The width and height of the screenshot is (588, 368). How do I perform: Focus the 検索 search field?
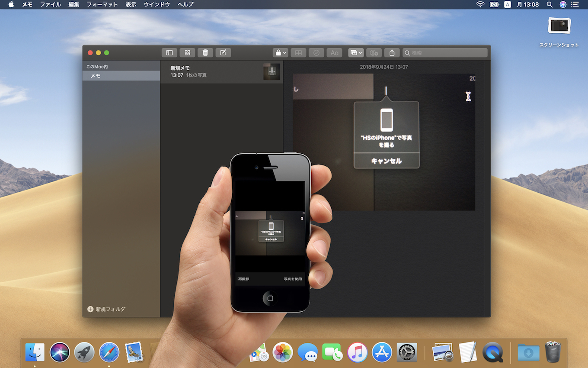coord(445,53)
